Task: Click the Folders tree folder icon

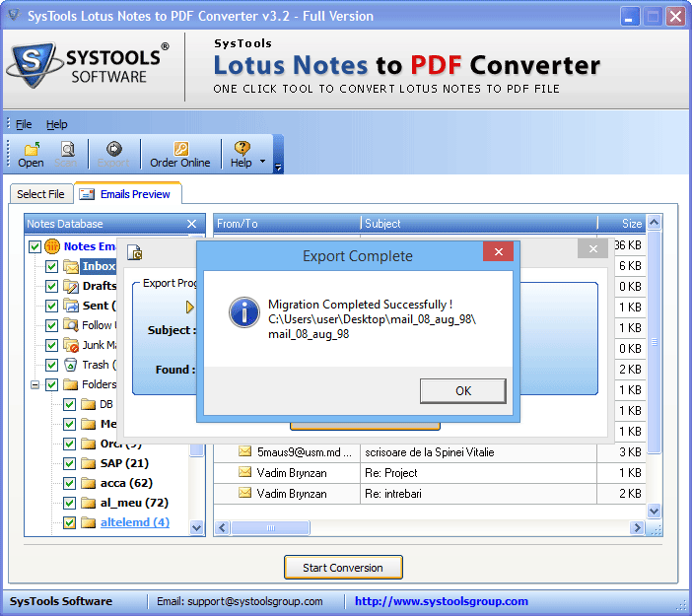Action: click(71, 384)
